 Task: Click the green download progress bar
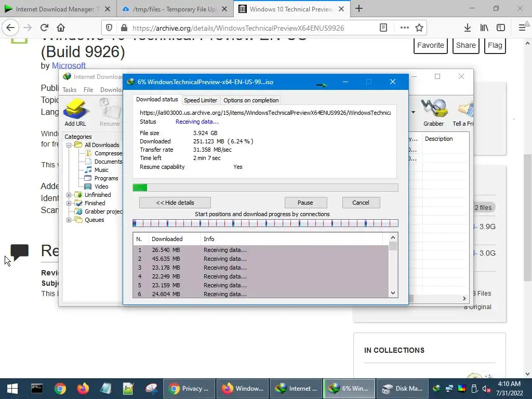coord(265,188)
